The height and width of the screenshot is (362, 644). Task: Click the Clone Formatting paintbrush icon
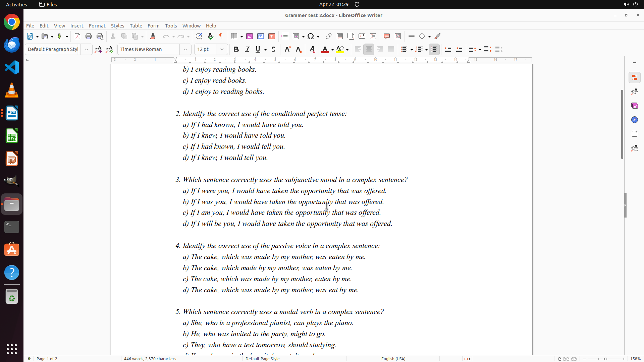tap(153, 36)
